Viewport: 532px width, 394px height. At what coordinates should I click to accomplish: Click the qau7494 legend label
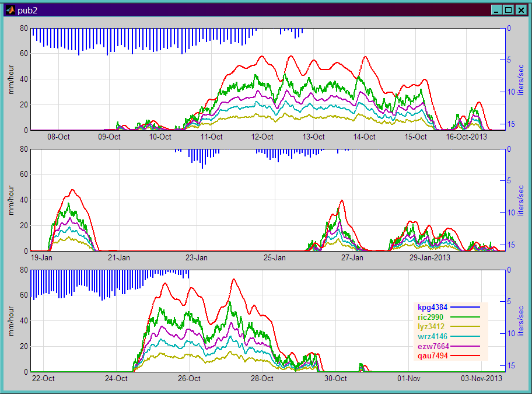point(433,356)
